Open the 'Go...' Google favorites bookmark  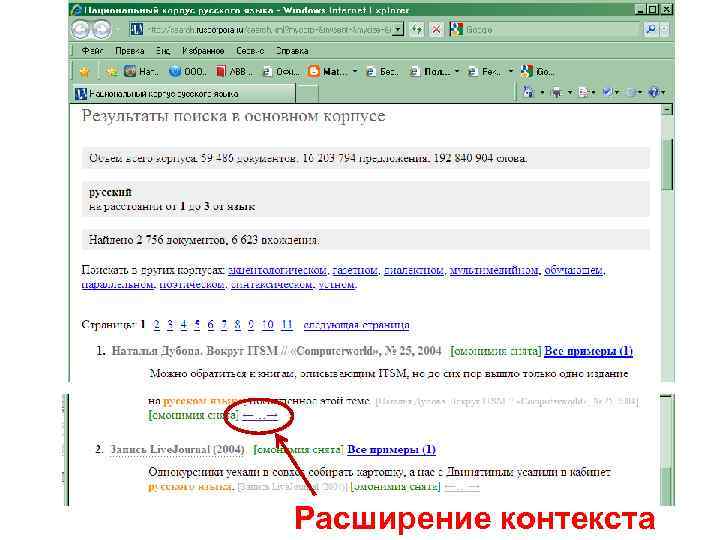point(537,72)
